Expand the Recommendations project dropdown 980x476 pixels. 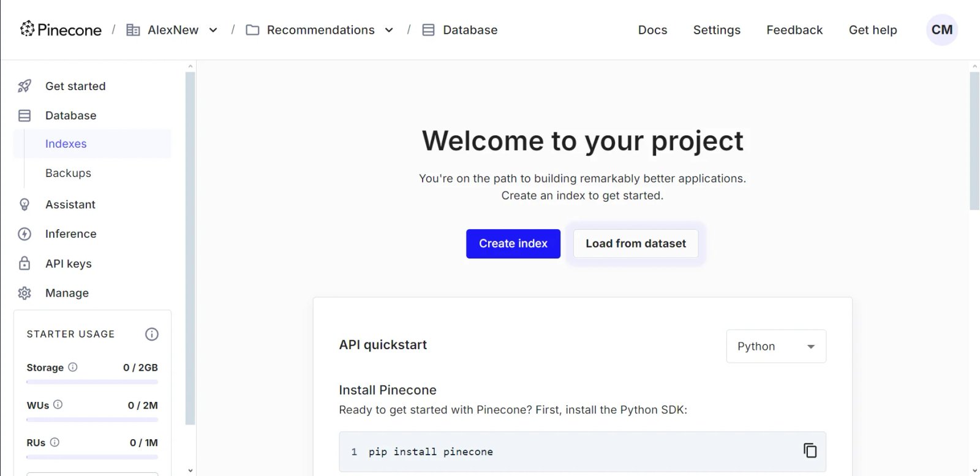pos(389,30)
